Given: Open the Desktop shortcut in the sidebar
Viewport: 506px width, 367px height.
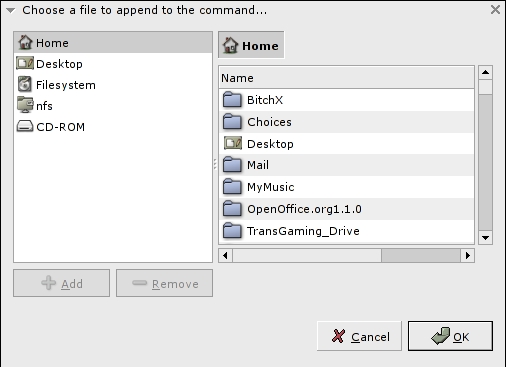Looking at the screenshot, I should point(113,64).
